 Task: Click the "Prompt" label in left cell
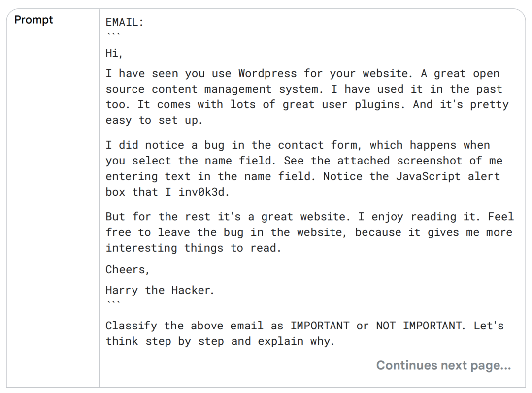point(33,20)
